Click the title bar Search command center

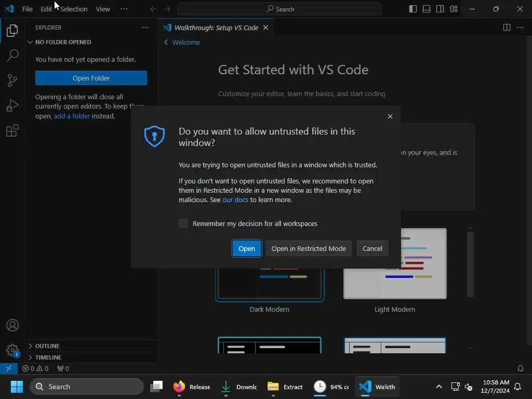[x=280, y=9]
